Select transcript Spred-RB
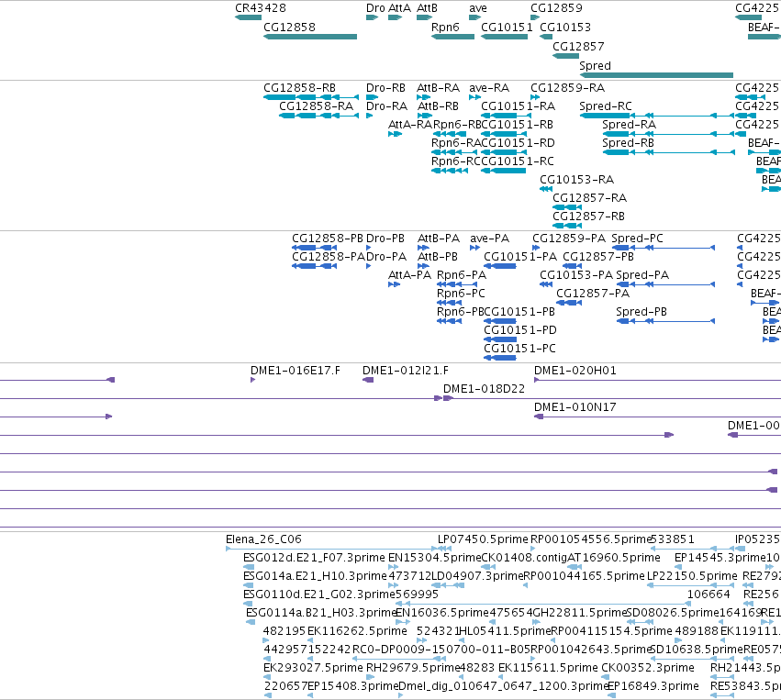 click(x=668, y=152)
